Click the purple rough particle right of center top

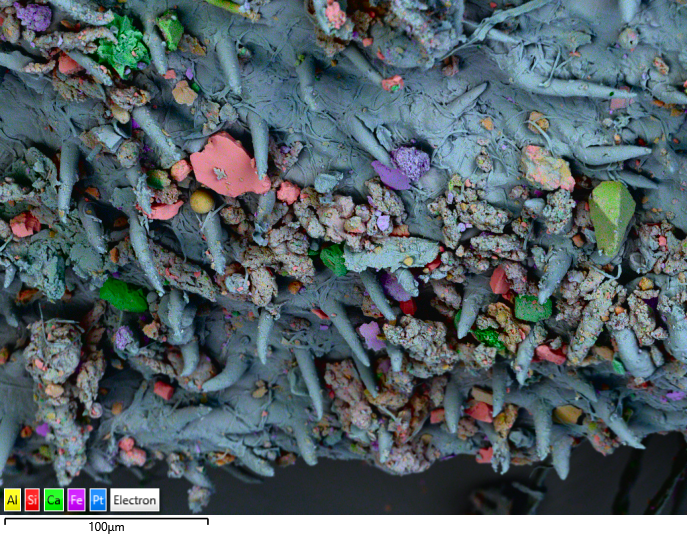coord(410,162)
